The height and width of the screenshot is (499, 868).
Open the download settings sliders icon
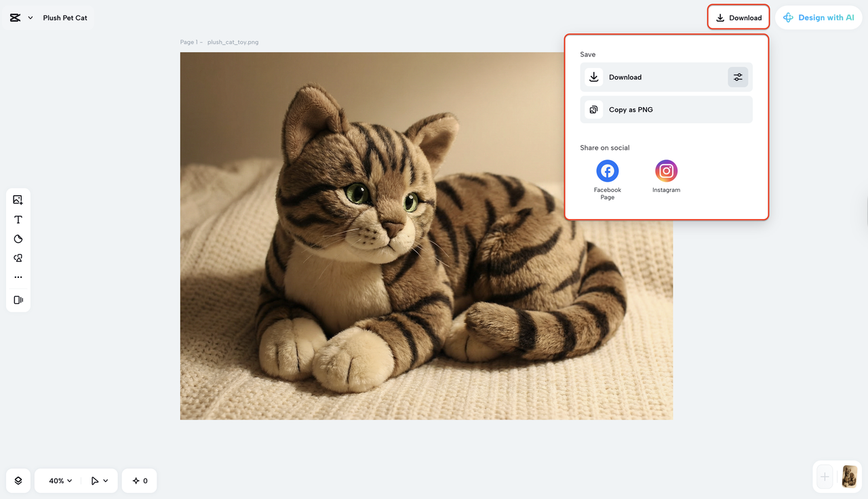(x=738, y=77)
